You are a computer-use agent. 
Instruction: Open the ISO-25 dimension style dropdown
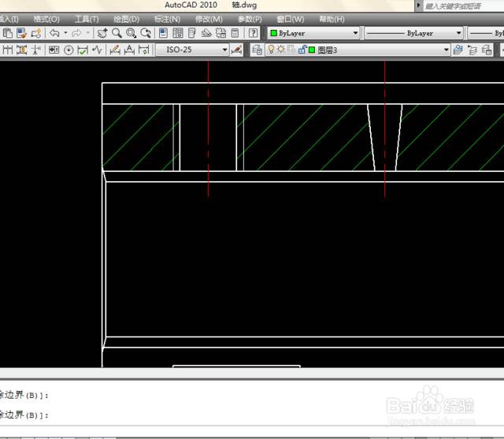192,50
